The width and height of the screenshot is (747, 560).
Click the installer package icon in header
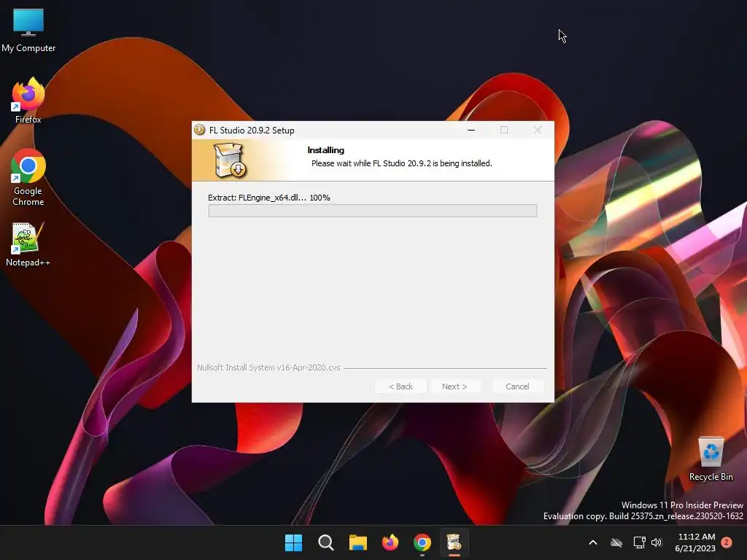[x=230, y=160]
